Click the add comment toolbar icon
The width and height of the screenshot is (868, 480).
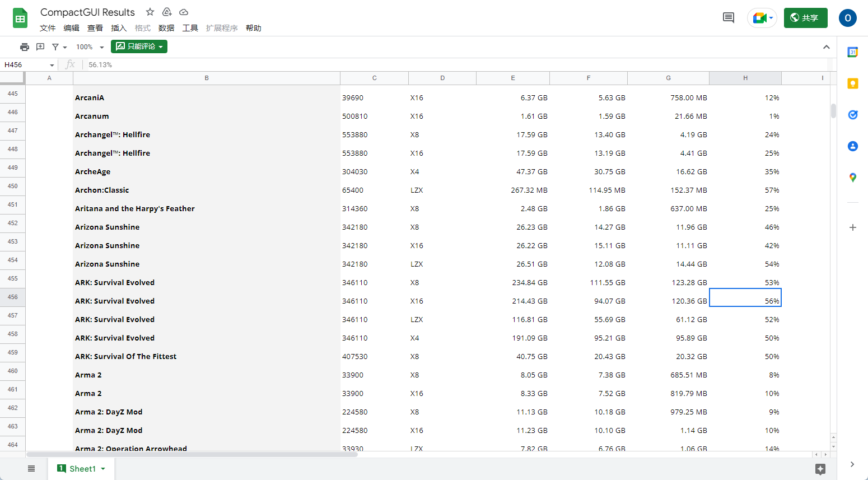40,47
